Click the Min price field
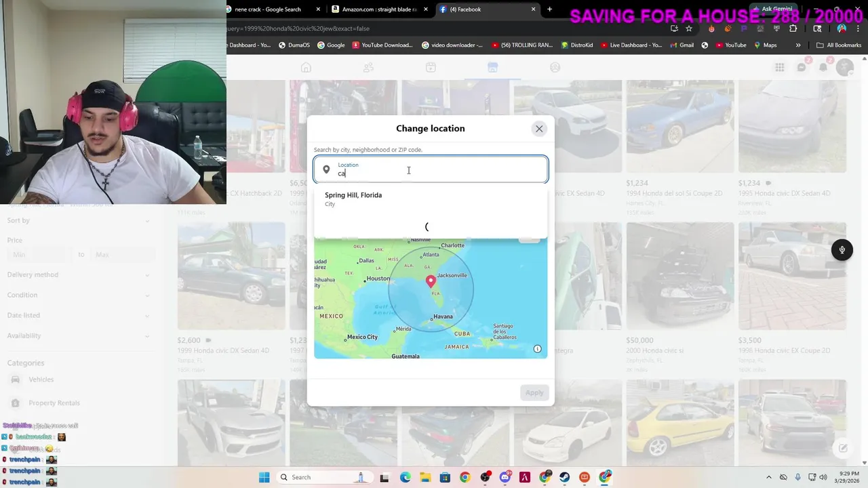The width and height of the screenshot is (868, 488). tap(39, 254)
